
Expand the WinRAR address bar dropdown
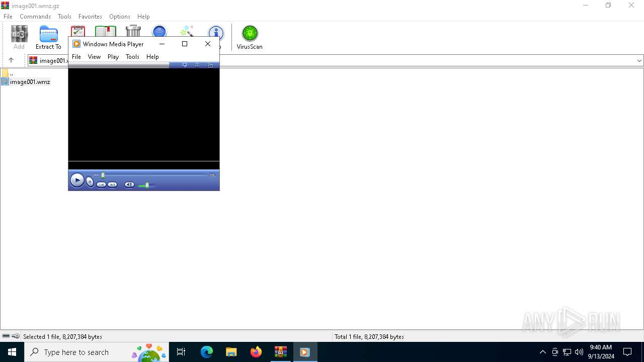(x=639, y=60)
